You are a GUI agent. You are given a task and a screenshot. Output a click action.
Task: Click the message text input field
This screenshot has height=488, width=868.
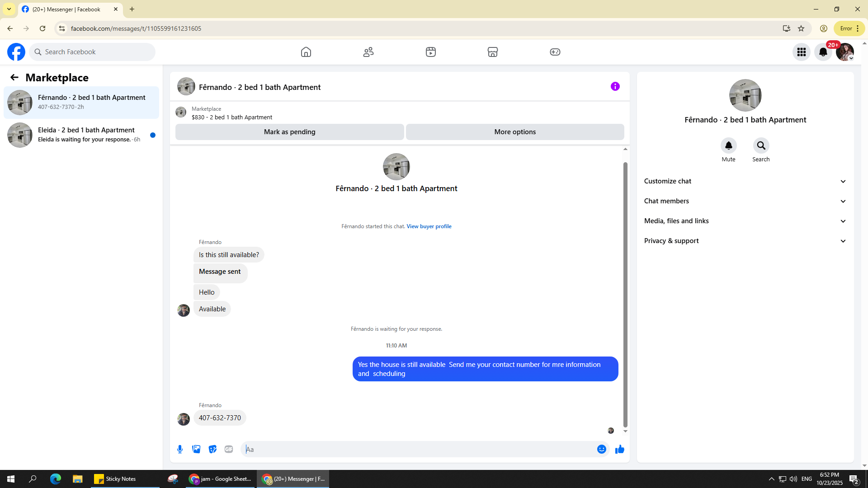[x=418, y=449]
